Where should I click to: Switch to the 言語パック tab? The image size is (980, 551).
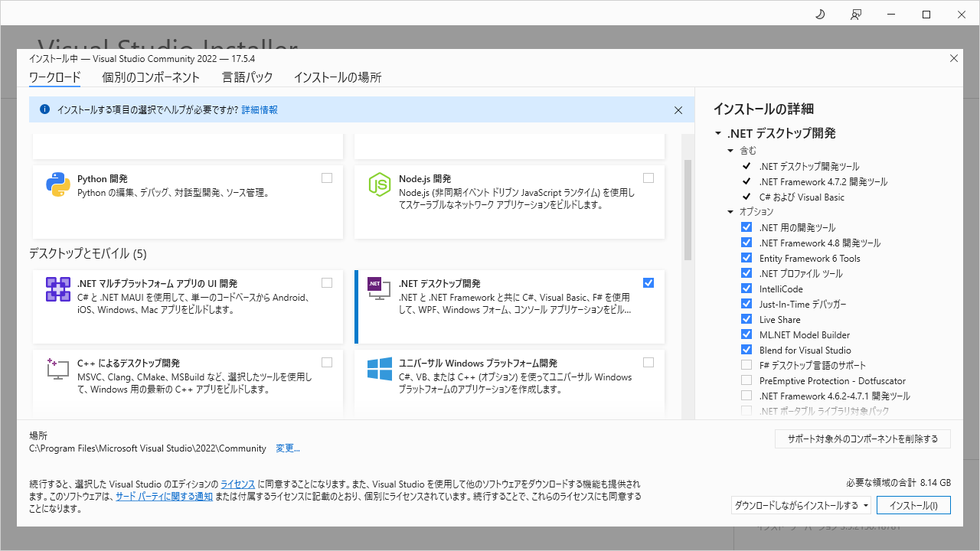click(247, 77)
